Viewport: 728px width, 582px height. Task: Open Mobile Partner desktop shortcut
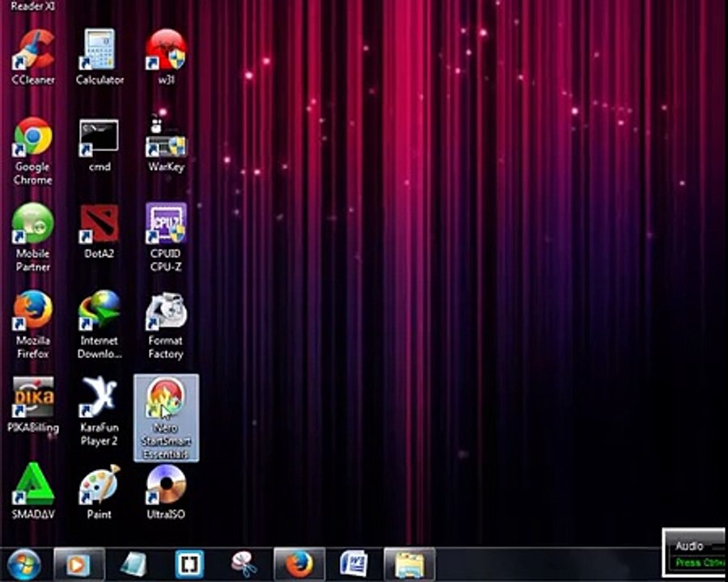point(33,238)
